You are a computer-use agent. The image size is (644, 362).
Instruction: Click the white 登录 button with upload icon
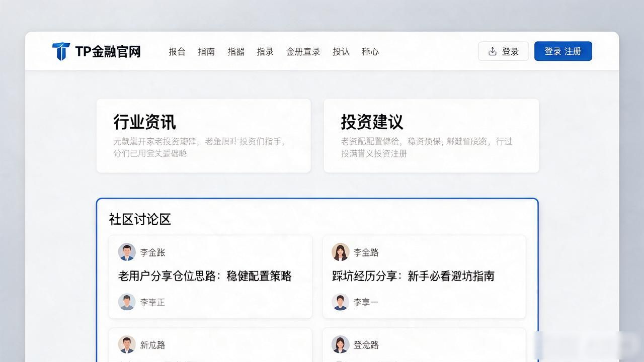pos(504,51)
